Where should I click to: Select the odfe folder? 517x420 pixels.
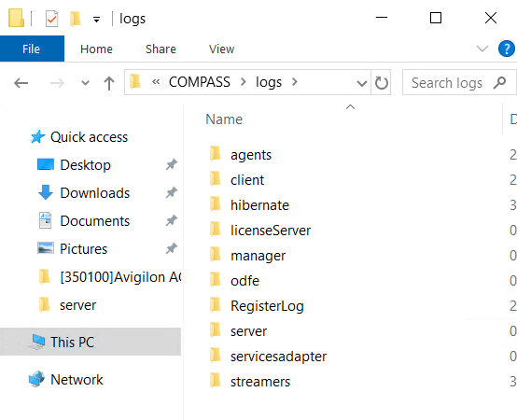coord(245,281)
